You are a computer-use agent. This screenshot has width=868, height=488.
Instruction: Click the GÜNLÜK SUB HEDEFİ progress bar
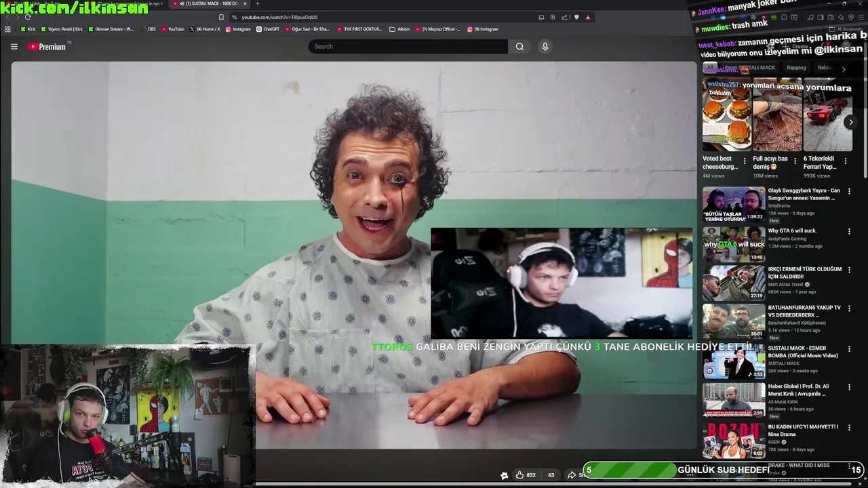tap(722, 470)
